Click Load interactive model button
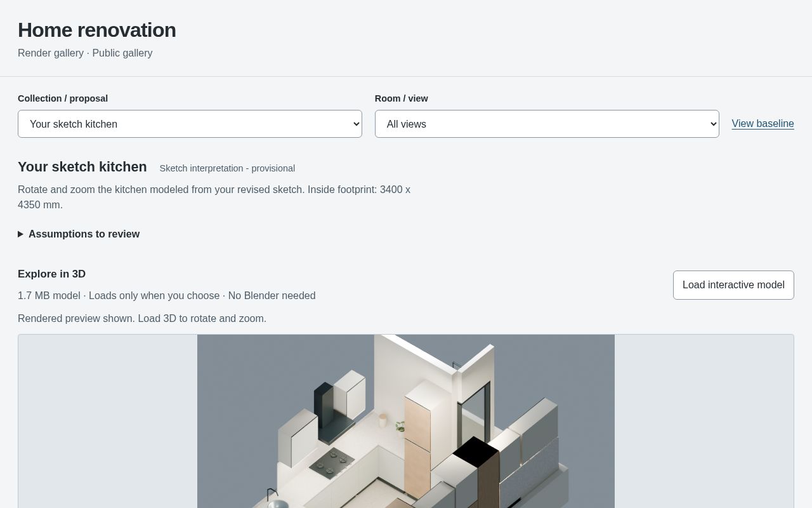 (733, 285)
